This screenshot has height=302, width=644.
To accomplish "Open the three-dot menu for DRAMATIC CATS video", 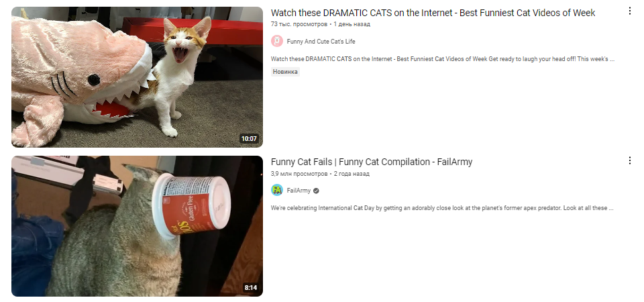I will [630, 11].
